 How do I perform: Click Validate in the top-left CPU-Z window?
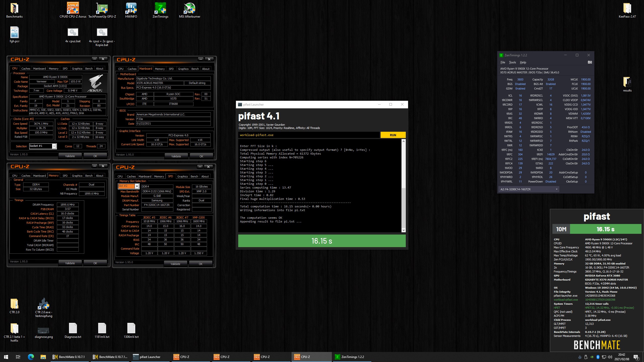click(70, 156)
